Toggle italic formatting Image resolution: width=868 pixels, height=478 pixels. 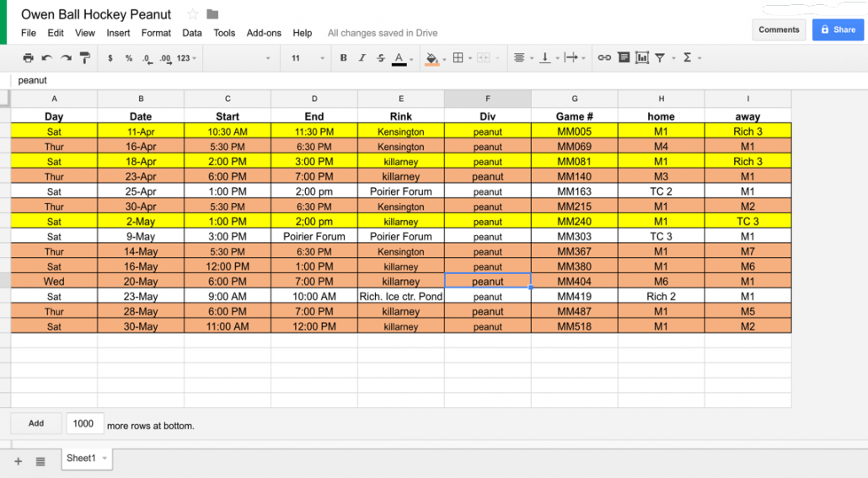[362, 58]
